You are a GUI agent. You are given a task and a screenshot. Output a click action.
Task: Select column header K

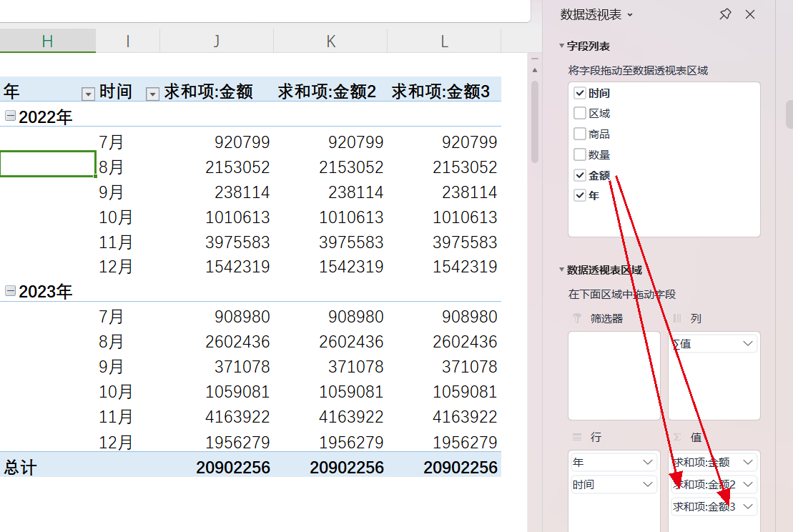[330, 41]
